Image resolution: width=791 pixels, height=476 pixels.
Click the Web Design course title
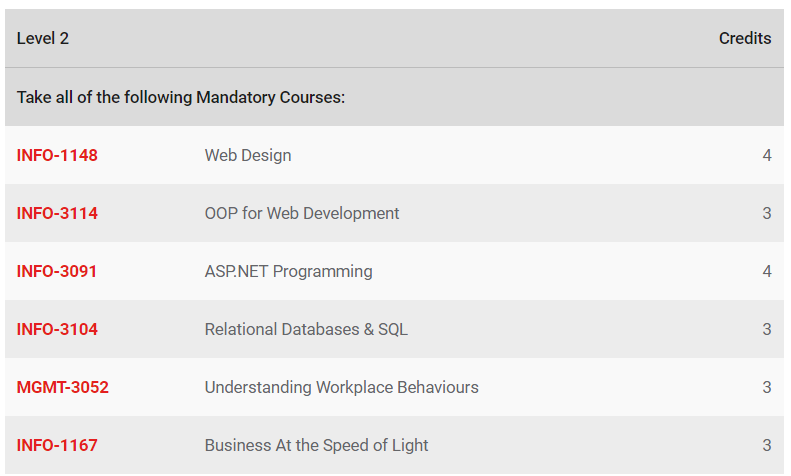click(248, 155)
